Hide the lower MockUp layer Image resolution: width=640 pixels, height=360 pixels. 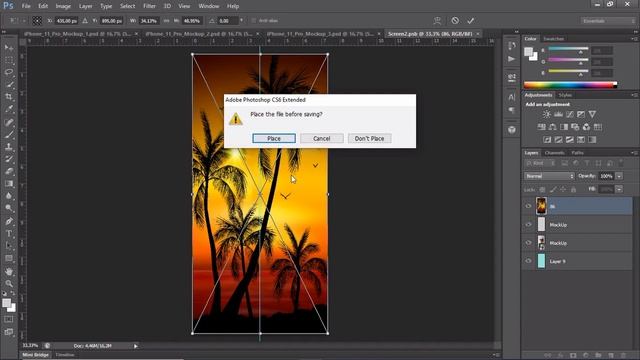coord(529,243)
